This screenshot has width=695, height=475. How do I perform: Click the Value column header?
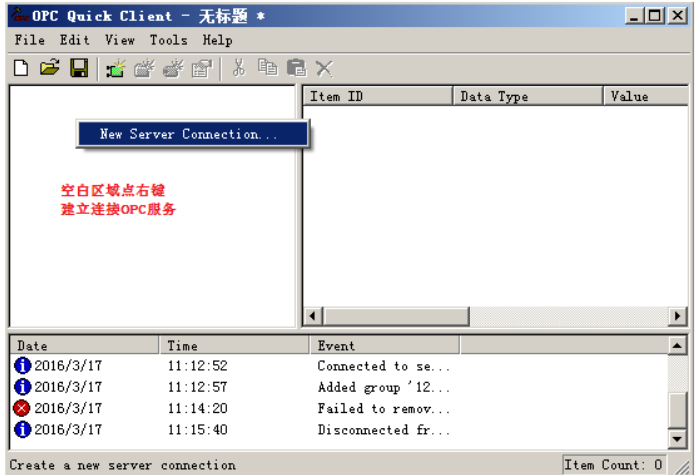646,96
